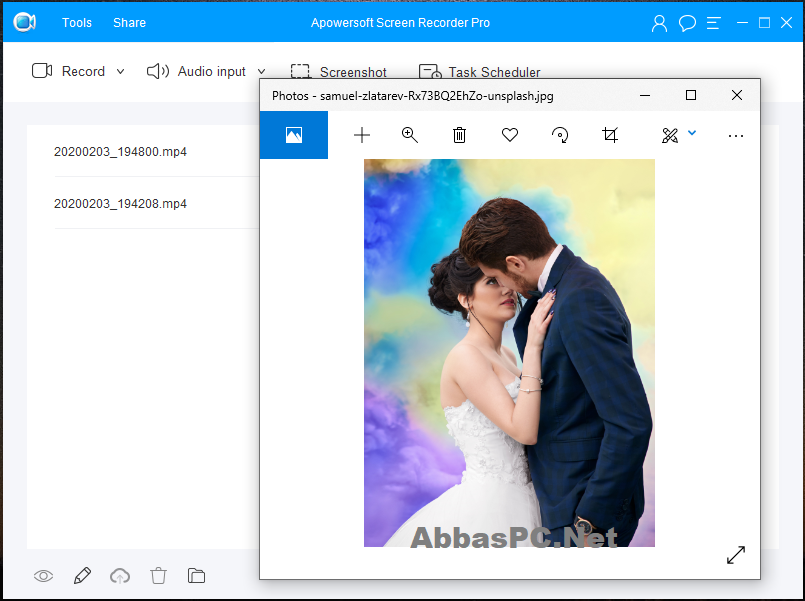Open the See more ellipsis menu in Photos
The height and width of the screenshot is (601, 805).
coord(736,136)
